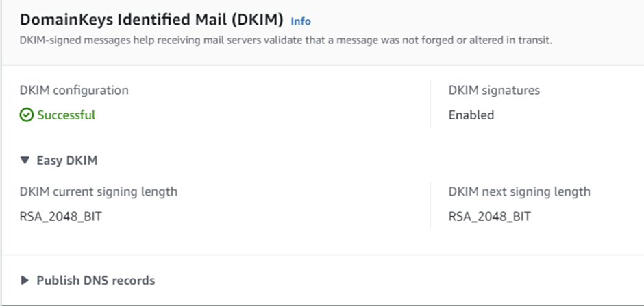This screenshot has height=306, width=644.
Task: Click the DKIM-signed messages description text
Action: coord(286,40)
